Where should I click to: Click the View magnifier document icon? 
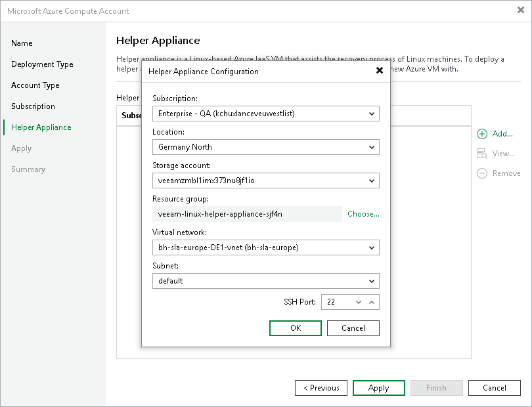482,154
